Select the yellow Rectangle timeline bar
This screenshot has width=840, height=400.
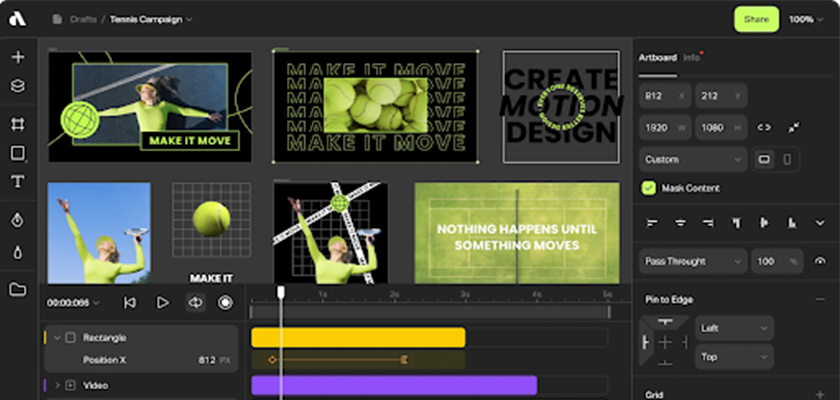click(x=358, y=337)
